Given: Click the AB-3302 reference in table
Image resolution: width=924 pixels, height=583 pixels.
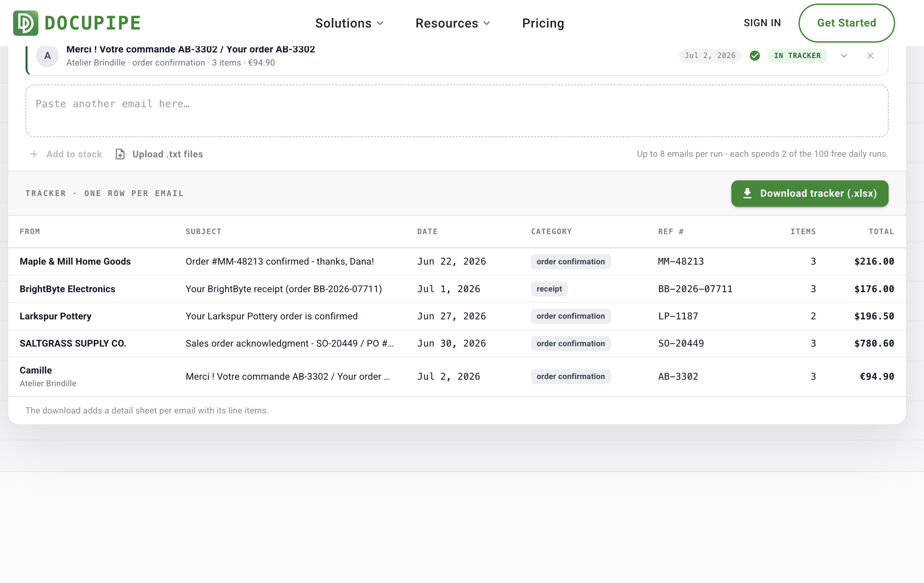Looking at the screenshot, I should point(678,376).
